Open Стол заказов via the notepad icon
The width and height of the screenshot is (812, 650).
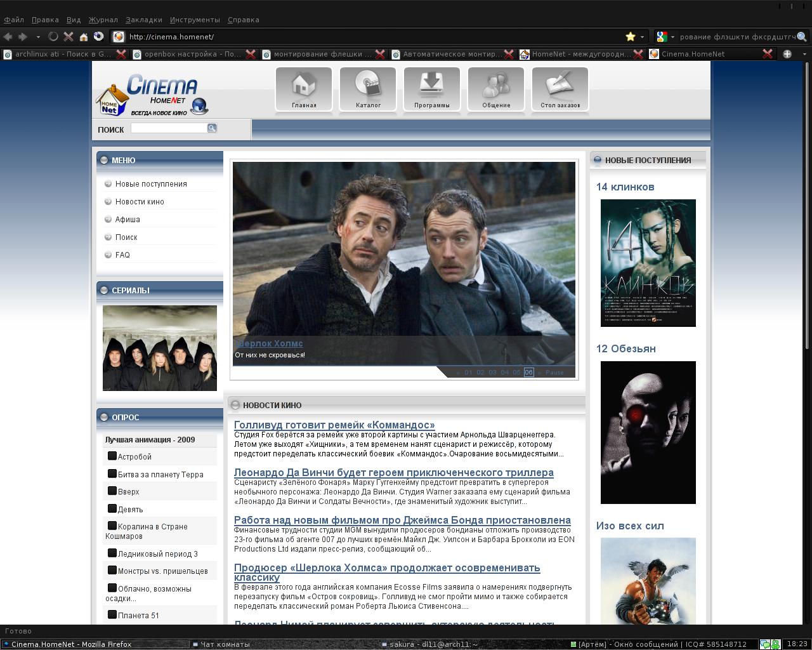pos(560,89)
